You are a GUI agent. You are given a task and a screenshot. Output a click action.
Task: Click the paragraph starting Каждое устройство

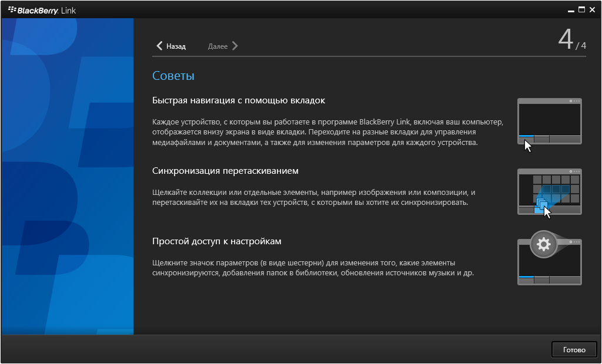point(327,132)
